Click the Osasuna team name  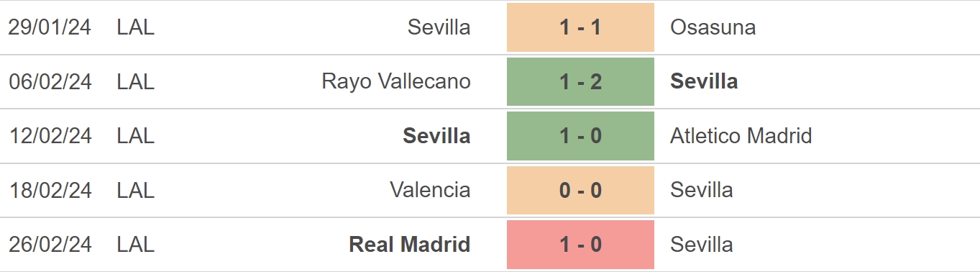click(x=713, y=27)
